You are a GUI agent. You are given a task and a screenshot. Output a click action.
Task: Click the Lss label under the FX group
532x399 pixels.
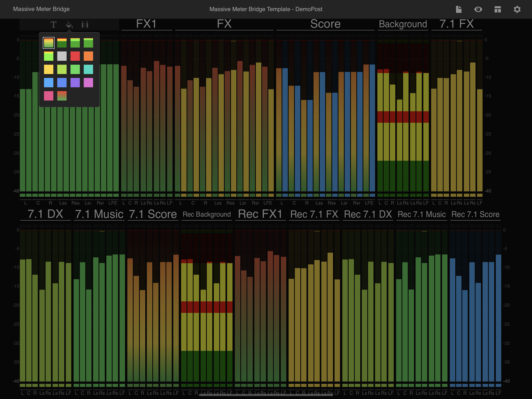pyautogui.click(x=218, y=203)
